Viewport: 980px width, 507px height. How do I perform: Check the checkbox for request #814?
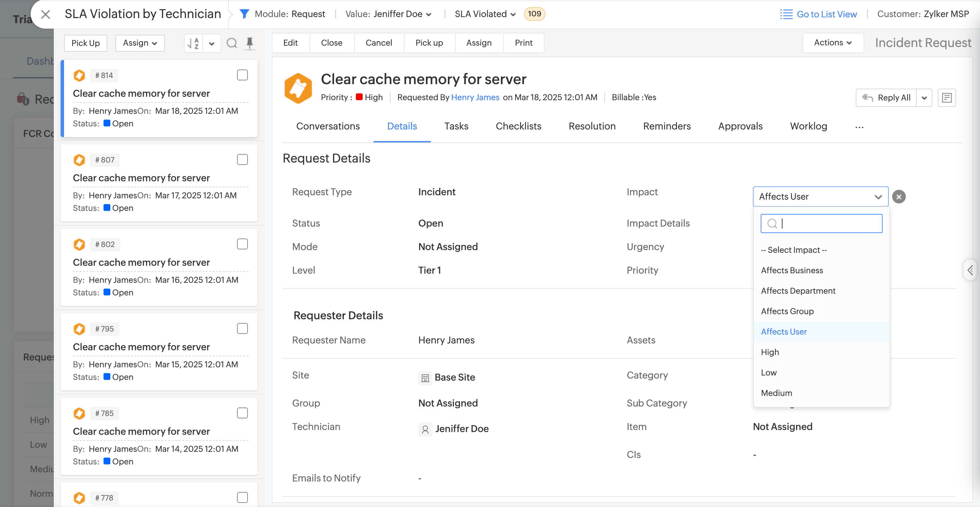[242, 75]
